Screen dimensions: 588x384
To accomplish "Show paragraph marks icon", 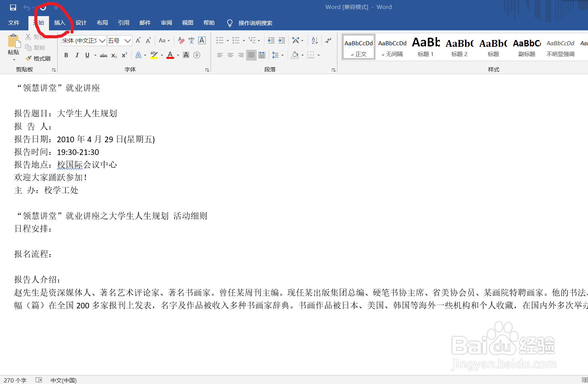I will [x=328, y=40].
